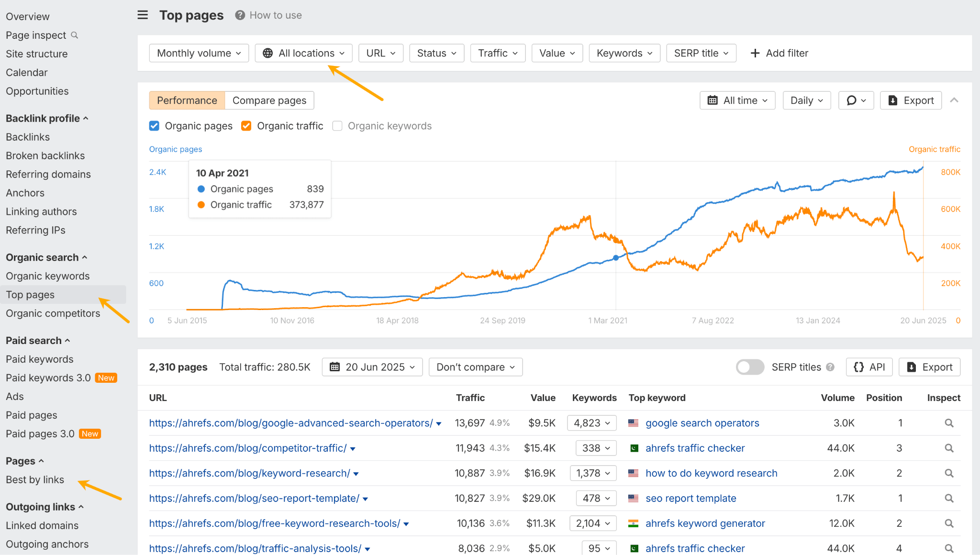Open the hamburger menu beside Top pages title

click(x=142, y=15)
